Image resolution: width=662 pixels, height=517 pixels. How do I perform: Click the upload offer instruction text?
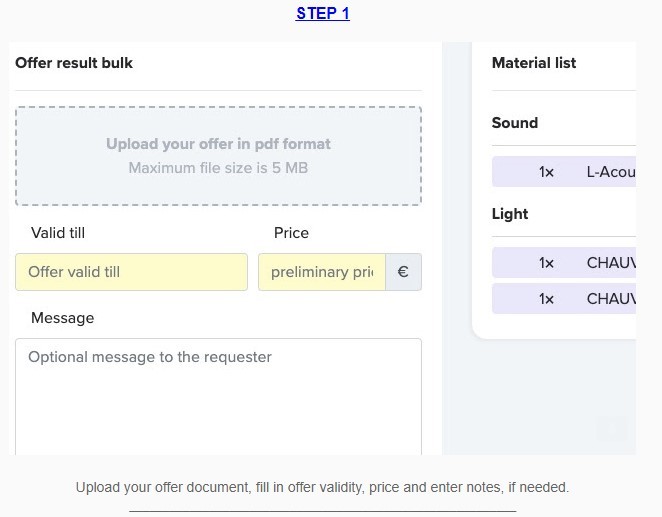[323, 487]
